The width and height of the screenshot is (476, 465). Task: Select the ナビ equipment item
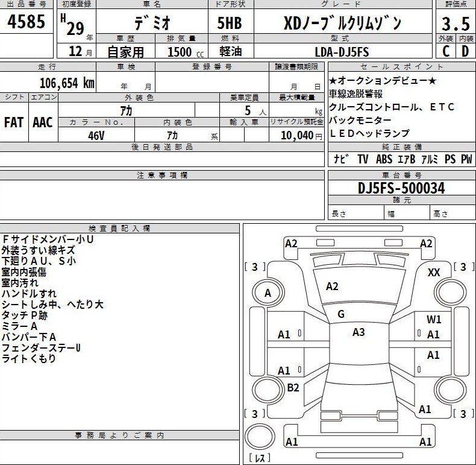point(341,159)
